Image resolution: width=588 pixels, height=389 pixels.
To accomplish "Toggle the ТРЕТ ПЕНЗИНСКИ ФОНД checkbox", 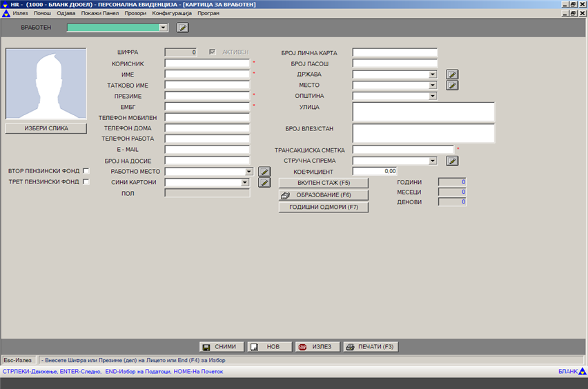I will (86, 182).
